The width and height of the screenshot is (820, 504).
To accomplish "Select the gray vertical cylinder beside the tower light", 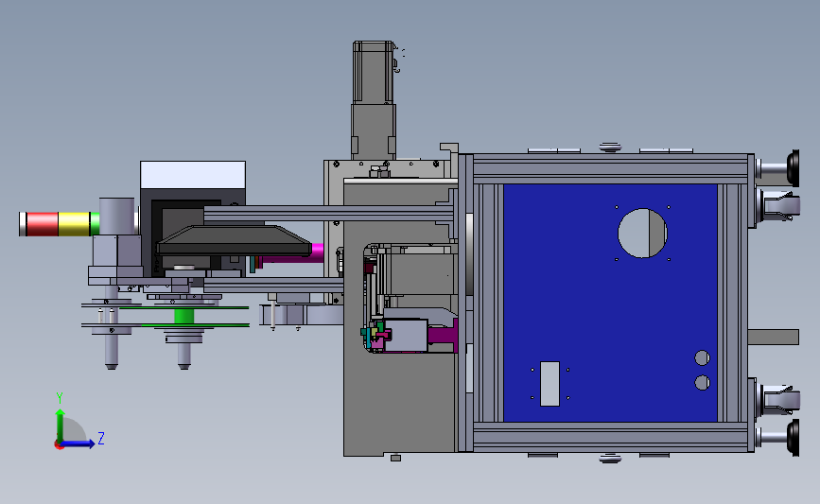I will tap(117, 216).
